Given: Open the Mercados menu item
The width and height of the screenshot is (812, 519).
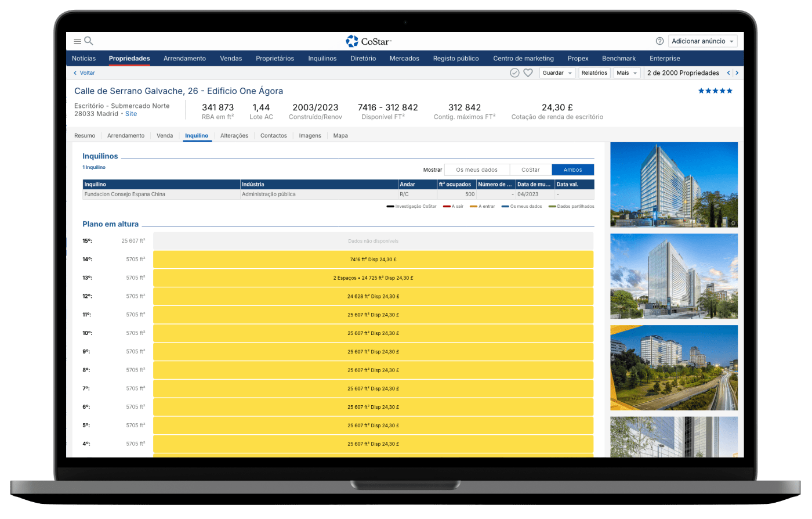Looking at the screenshot, I should pyautogui.click(x=404, y=58).
